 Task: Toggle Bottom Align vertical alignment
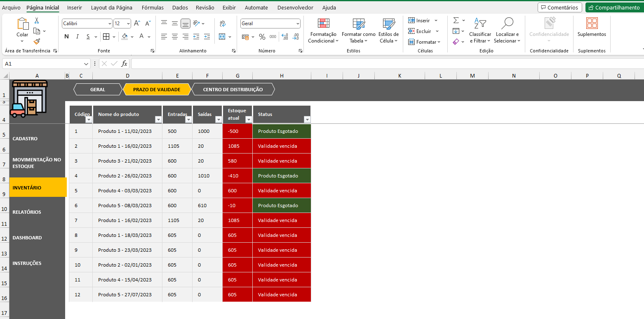click(x=186, y=24)
